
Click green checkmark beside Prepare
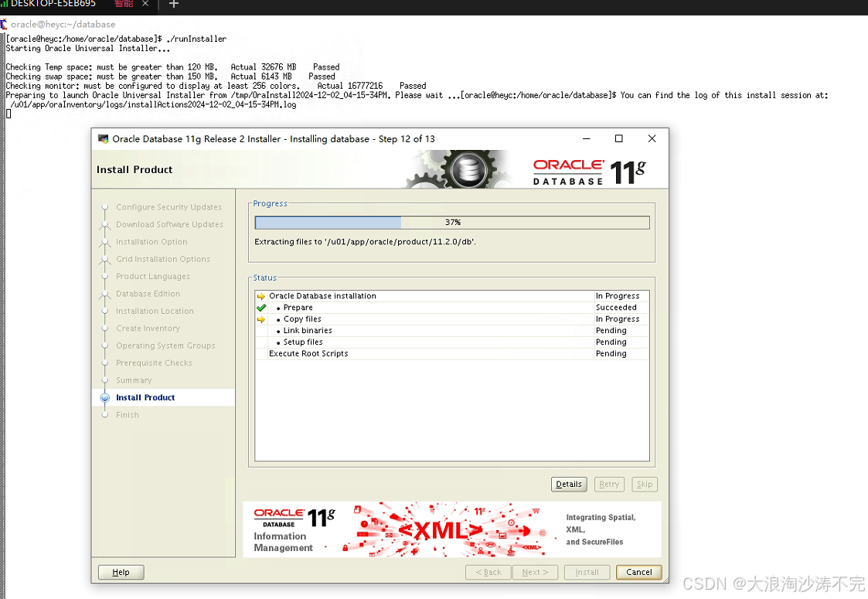pyautogui.click(x=261, y=308)
